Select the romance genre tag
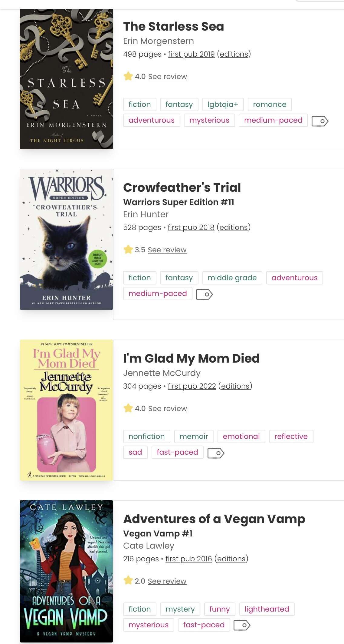 pyautogui.click(x=270, y=105)
